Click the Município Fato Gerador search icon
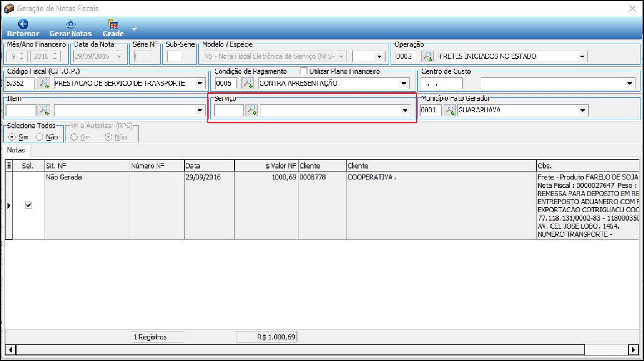Viewport: 644px width, 361px height. [450, 110]
